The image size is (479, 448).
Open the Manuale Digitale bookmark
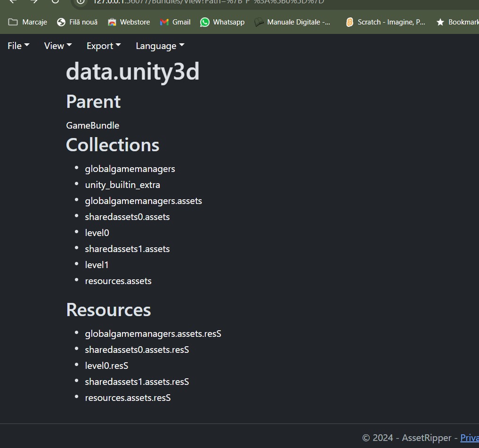click(x=292, y=22)
